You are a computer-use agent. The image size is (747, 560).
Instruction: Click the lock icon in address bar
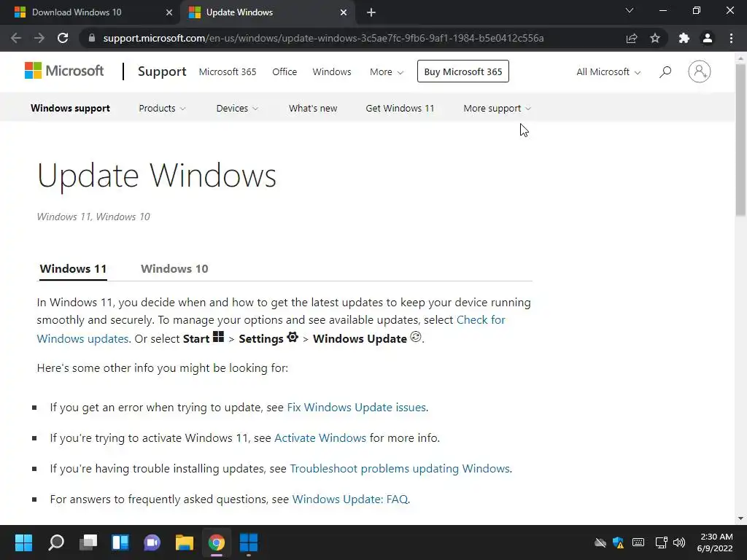(x=92, y=38)
